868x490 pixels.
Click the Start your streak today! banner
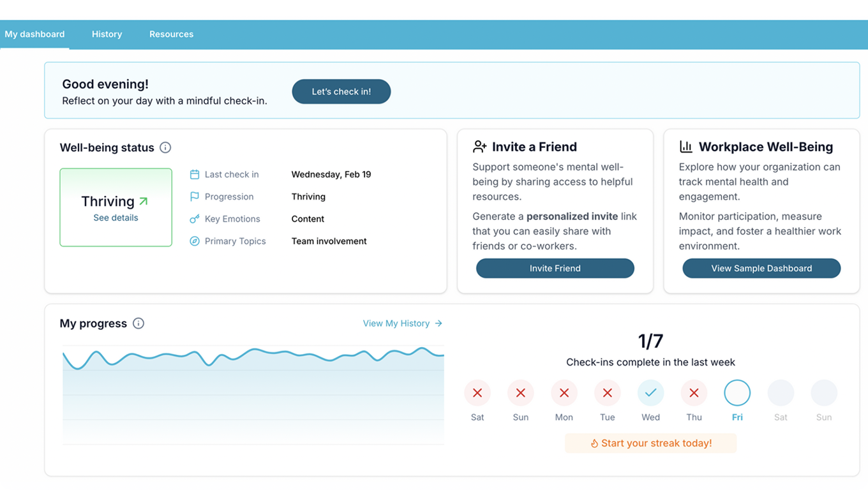coord(651,443)
